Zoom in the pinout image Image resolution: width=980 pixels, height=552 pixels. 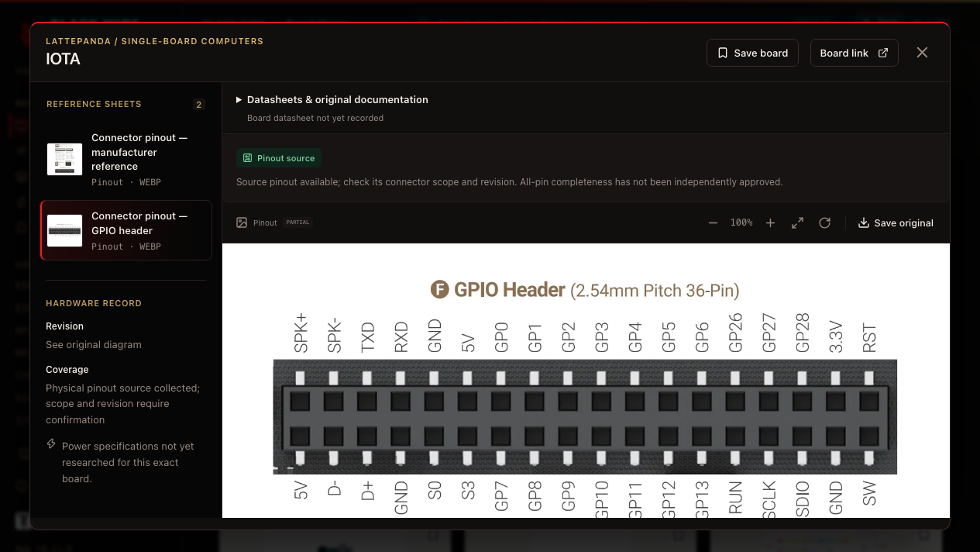coord(770,223)
